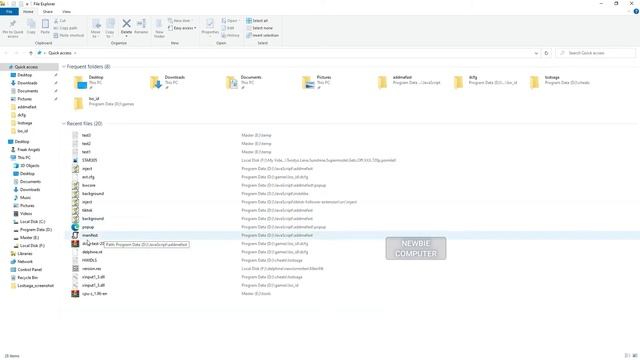
Task: Switch to the View ribbon tab
Action: pyautogui.click(x=66, y=11)
